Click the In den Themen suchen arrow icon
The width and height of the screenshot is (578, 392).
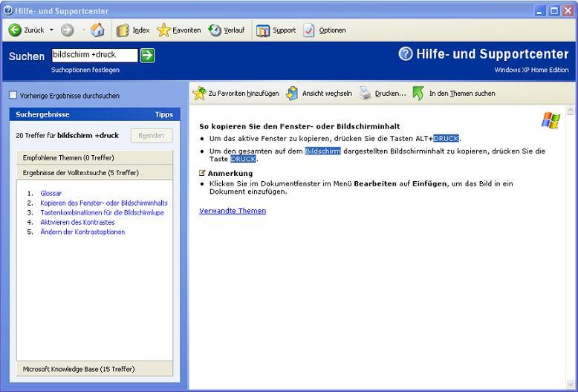[x=418, y=94]
